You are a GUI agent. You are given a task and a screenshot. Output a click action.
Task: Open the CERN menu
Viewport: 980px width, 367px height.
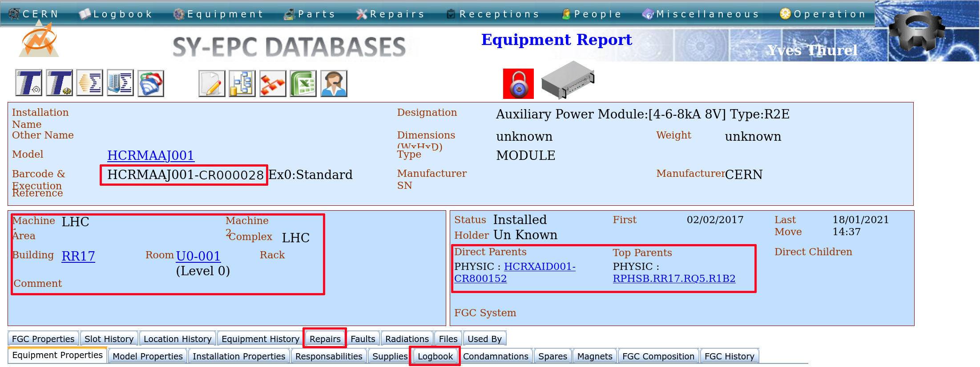click(x=34, y=14)
